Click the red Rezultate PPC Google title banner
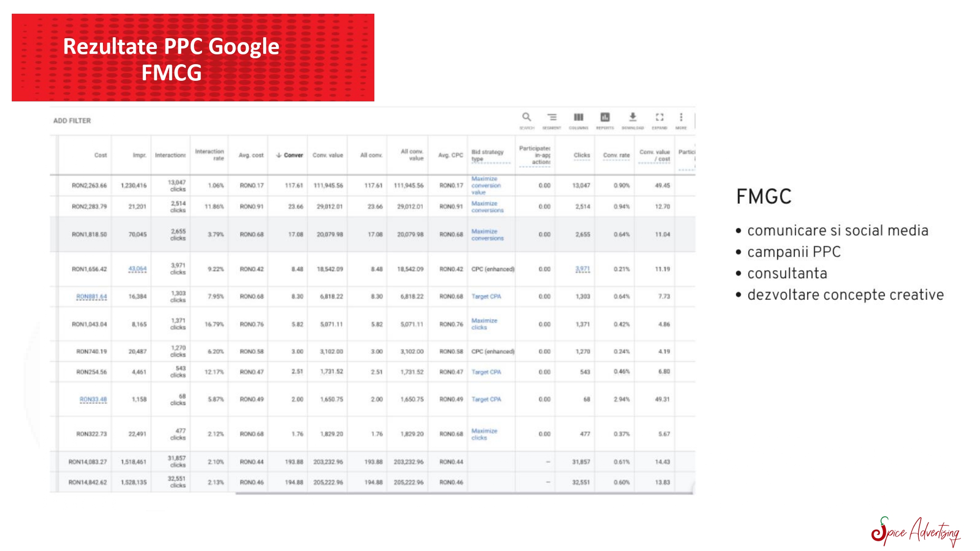This screenshot has width=980, height=551. [193, 58]
